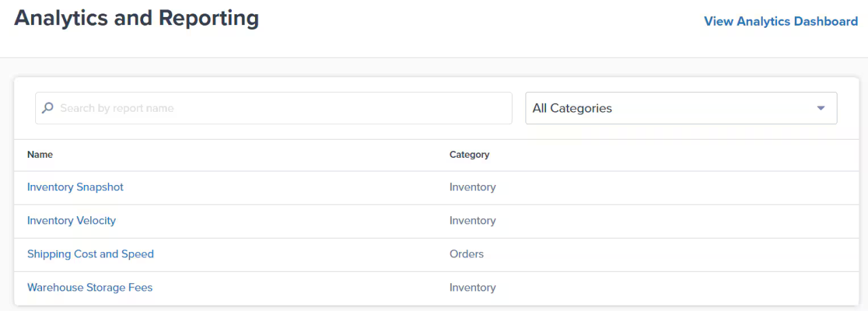
Task: Focus the Search by report name field
Action: pyautogui.click(x=278, y=108)
